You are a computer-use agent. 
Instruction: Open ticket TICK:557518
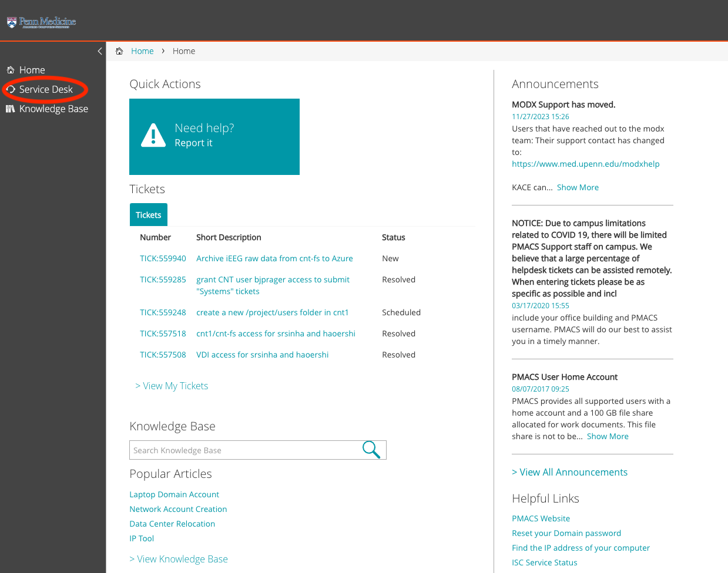(163, 333)
